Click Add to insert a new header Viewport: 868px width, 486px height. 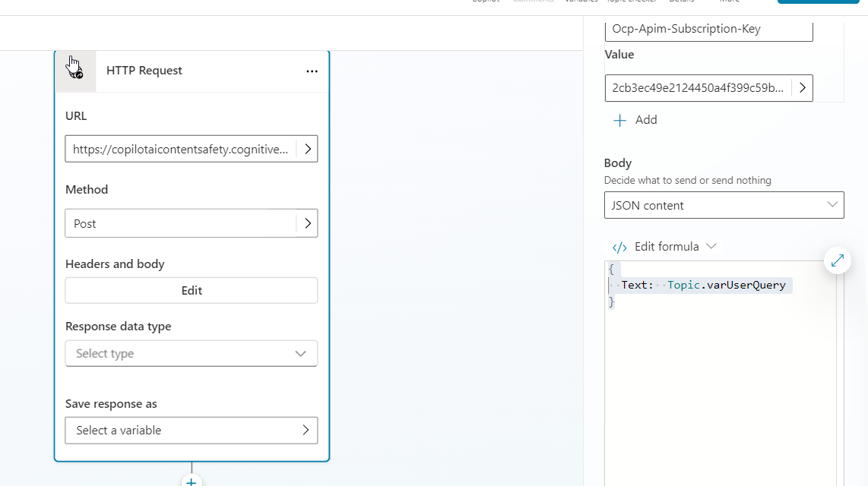[x=635, y=120]
